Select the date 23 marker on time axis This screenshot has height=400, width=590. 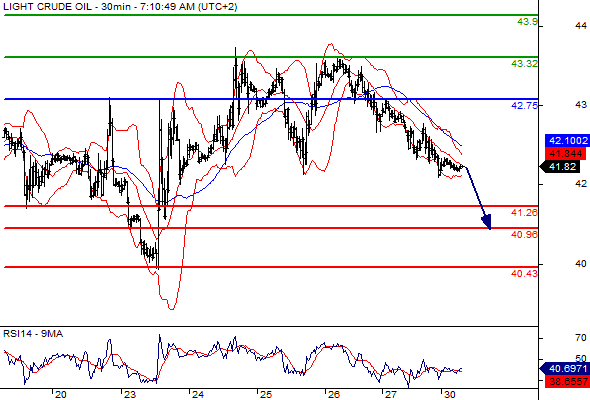[129, 395]
